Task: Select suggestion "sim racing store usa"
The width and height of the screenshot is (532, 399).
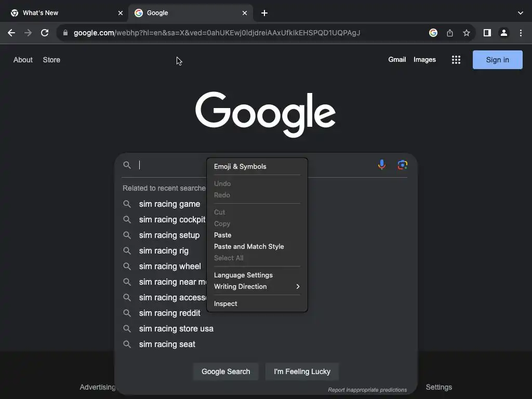Action: [x=176, y=328]
